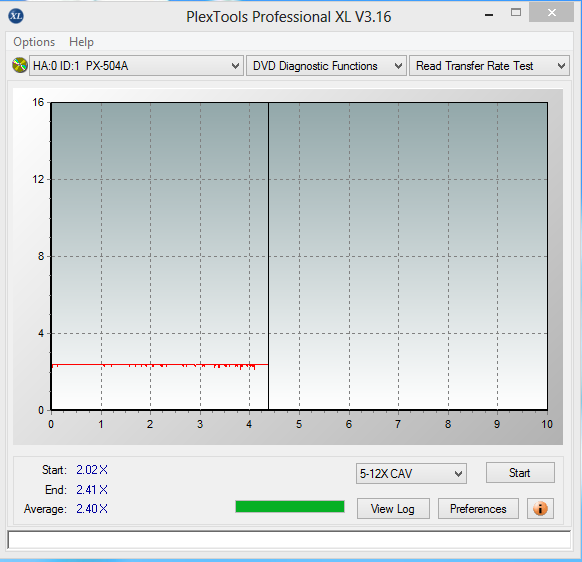The width and height of the screenshot is (582, 562).
Task: Click the empty status field at the bottom
Action: [x=289, y=540]
